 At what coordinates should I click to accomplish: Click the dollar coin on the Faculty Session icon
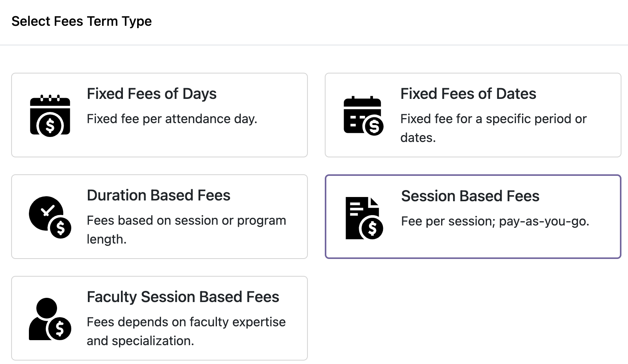(60, 328)
